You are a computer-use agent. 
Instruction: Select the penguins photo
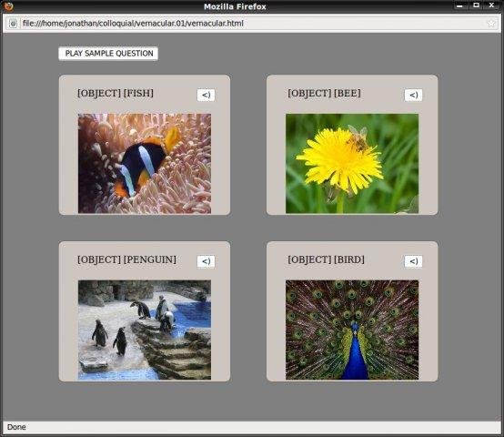145,330
